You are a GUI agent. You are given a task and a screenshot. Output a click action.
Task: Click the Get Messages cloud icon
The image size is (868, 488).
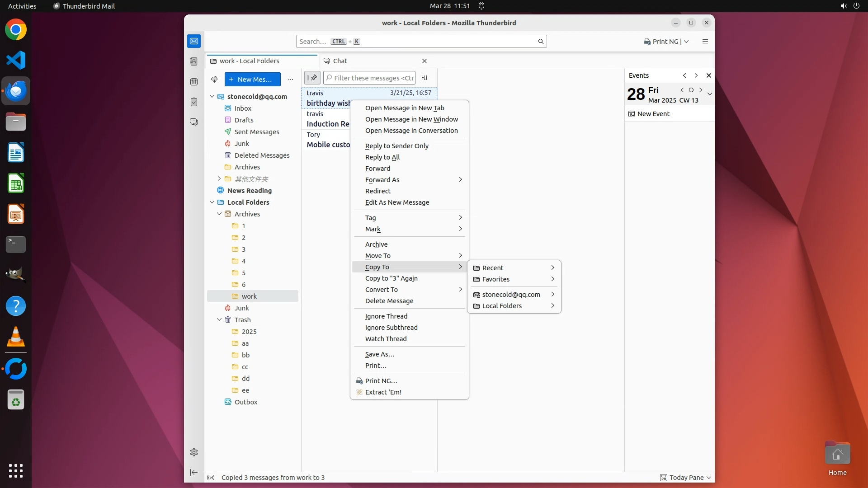214,80
